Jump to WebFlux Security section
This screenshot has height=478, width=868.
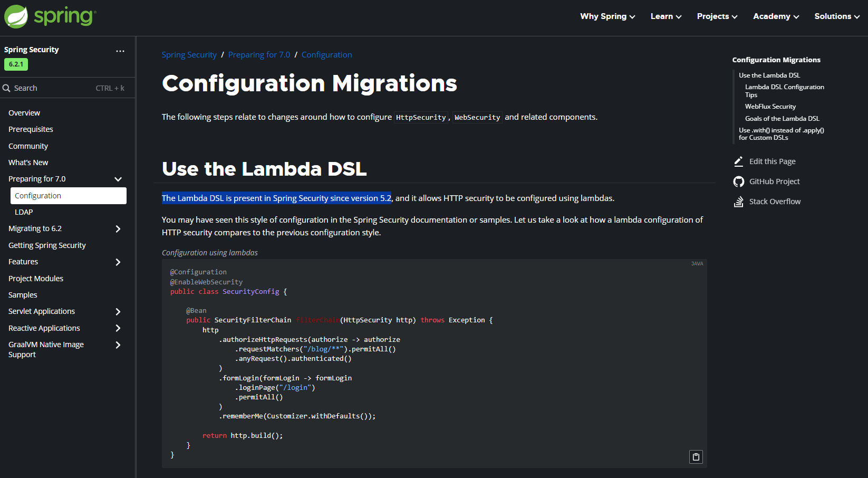770,107
